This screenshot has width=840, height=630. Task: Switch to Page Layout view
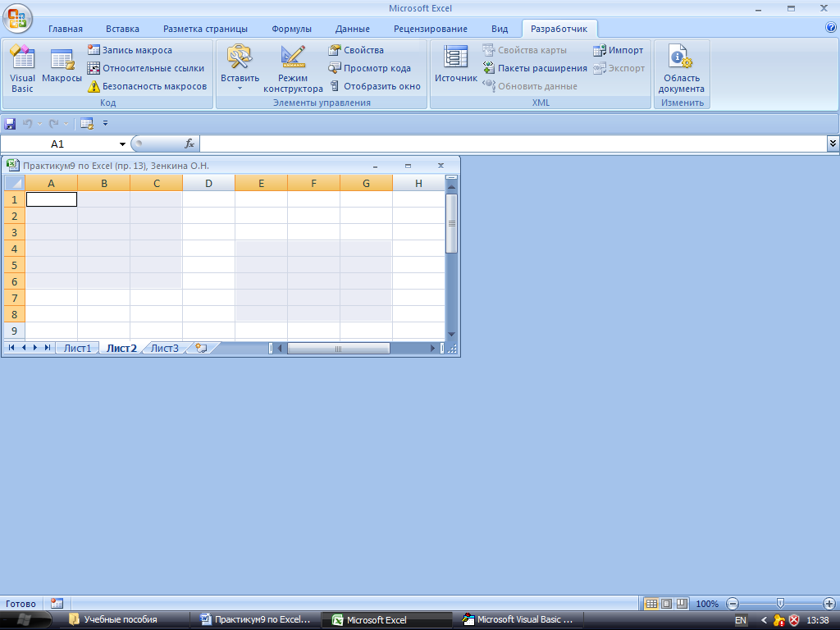[x=666, y=604]
